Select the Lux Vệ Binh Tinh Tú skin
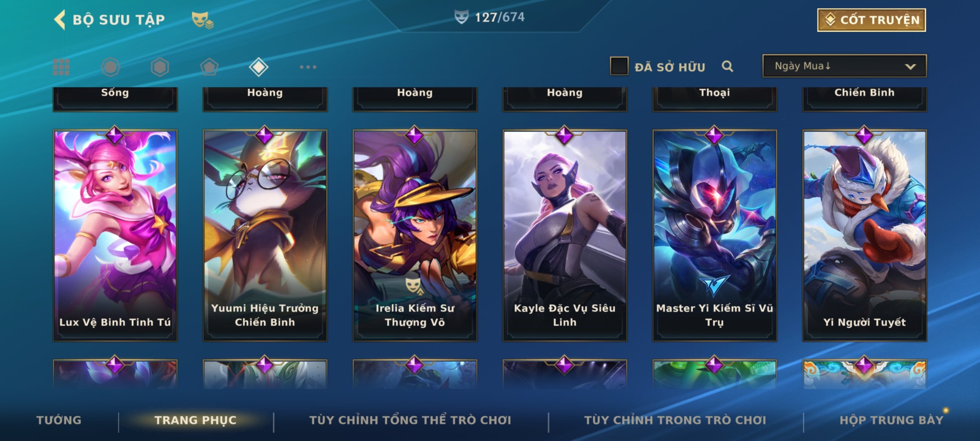 [115, 236]
